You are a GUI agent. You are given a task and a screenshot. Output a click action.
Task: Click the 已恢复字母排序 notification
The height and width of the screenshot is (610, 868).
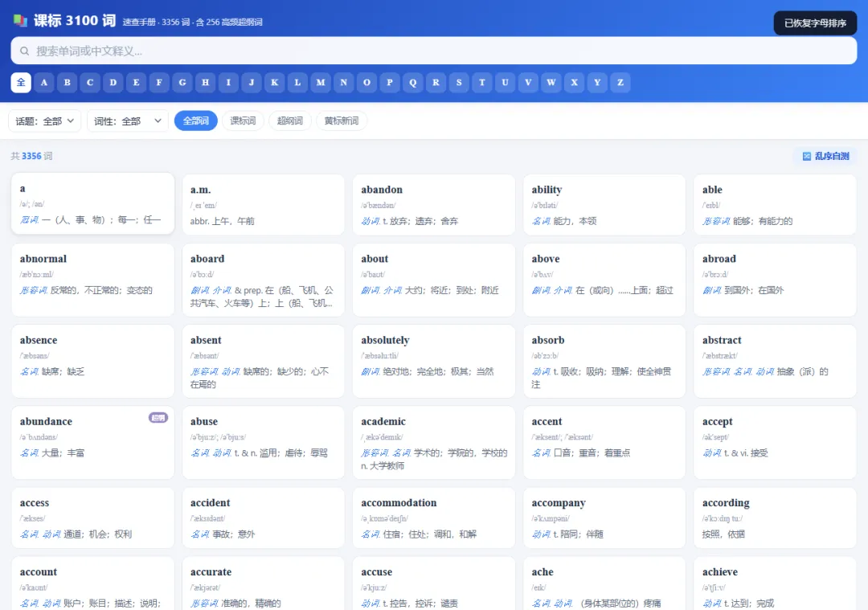click(x=816, y=23)
